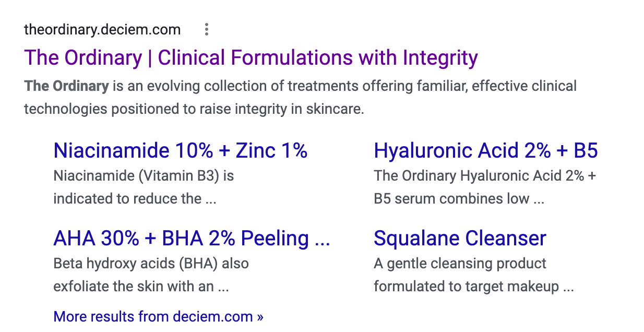Click "technologies positioned to raise integrity in skincare" line
The height and width of the screenshot is (332, 644).
[194, 109]
